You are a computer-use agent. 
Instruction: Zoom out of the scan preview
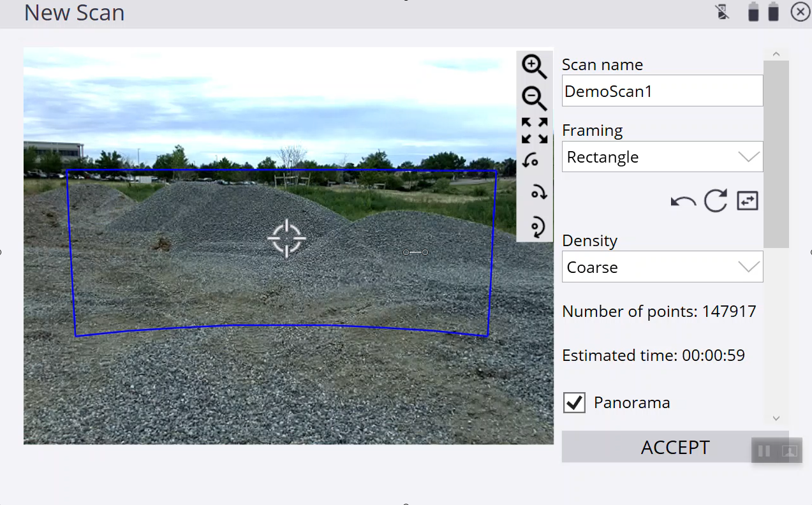[534, 98]
